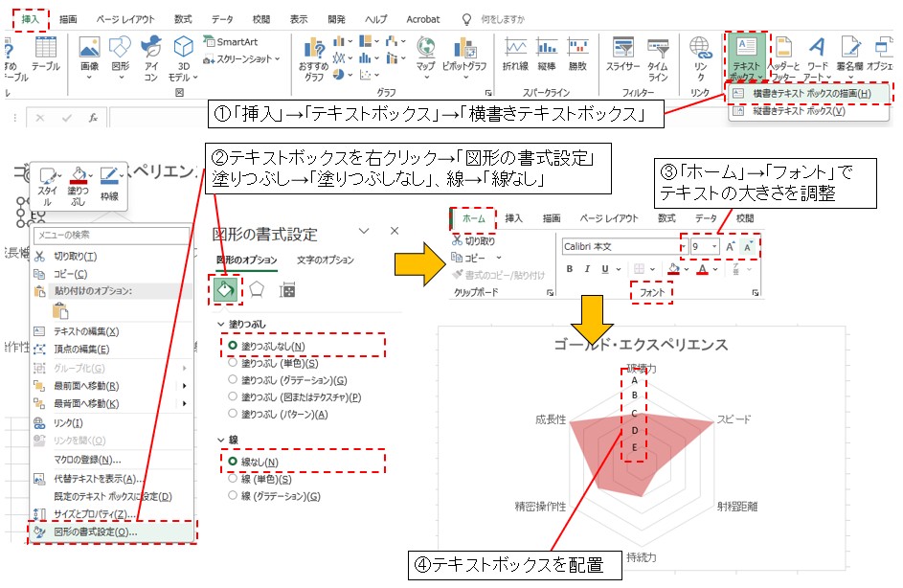Switch to the 挿入 ribbon tab
903x588 pixels.
[29, 18]
